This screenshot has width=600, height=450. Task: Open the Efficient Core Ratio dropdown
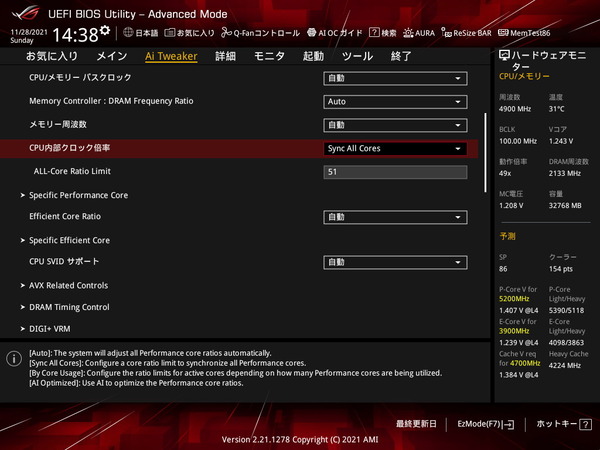395,217
